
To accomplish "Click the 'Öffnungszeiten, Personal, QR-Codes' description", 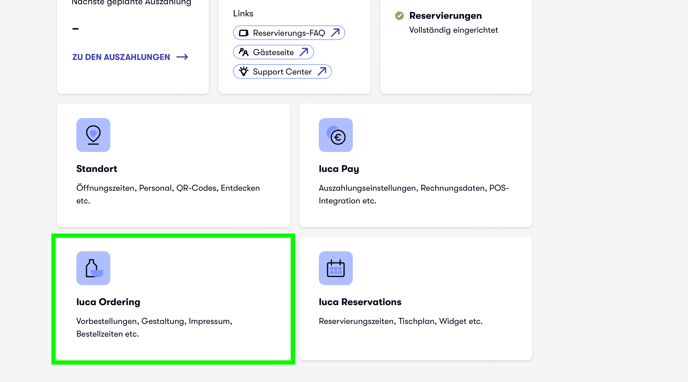I will click(168, 194).
